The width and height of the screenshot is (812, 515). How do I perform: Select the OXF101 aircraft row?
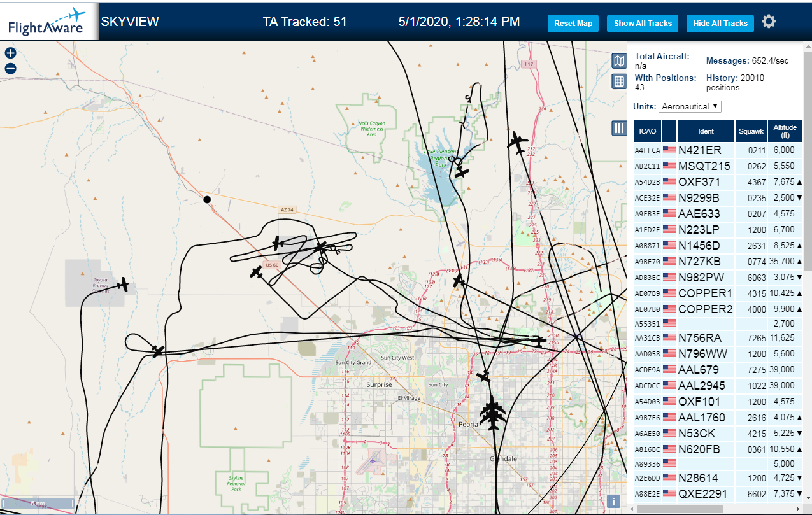click(718, 402)
